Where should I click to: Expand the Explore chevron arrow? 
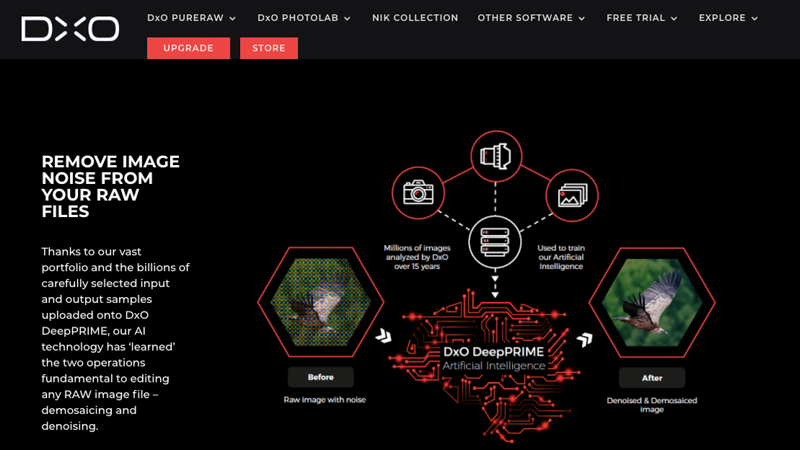click(x=755, y=18)
